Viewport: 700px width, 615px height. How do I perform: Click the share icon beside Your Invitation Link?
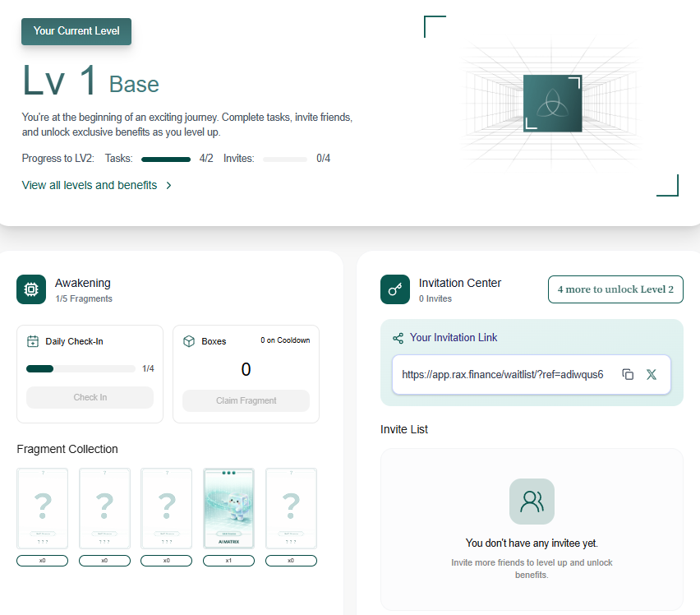398,338
